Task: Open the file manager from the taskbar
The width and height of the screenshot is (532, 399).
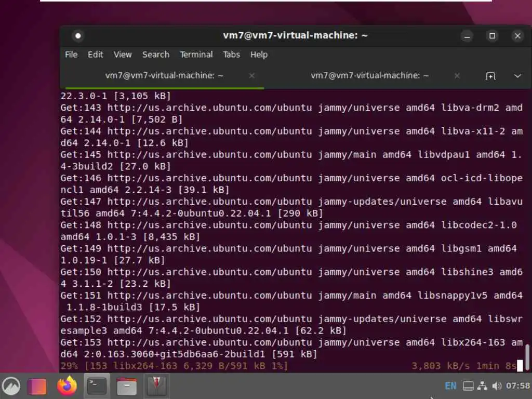Action: click(127, 386)
